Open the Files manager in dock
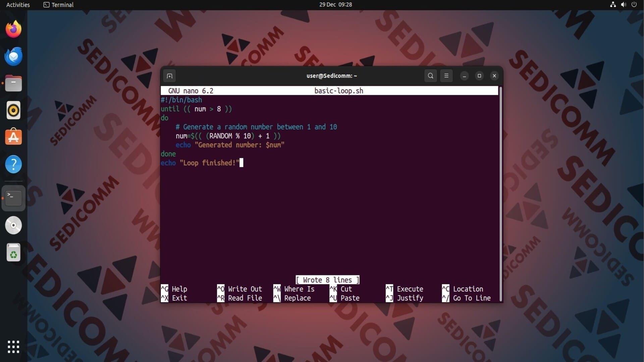Viewport: 644px width, 362px height. pyautogui.click(x=13, y=83)
